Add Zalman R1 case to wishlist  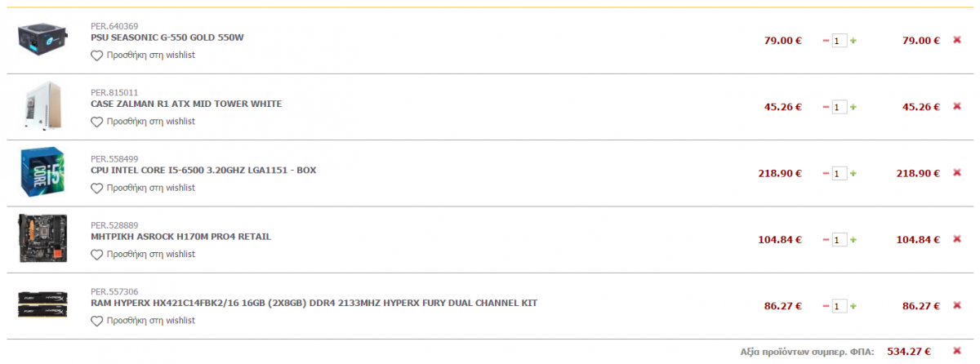pyautogui.click(x=143, y=122)
